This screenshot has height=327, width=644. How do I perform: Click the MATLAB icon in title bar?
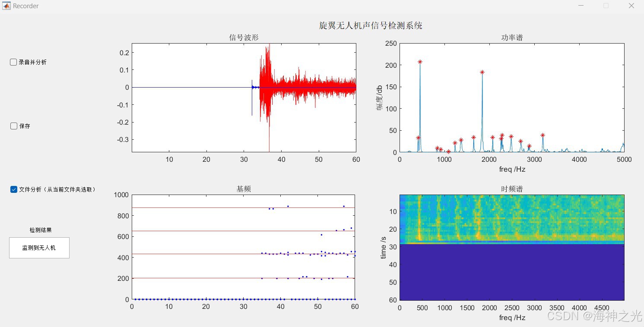pyautogui.click(x=6, y=6)
